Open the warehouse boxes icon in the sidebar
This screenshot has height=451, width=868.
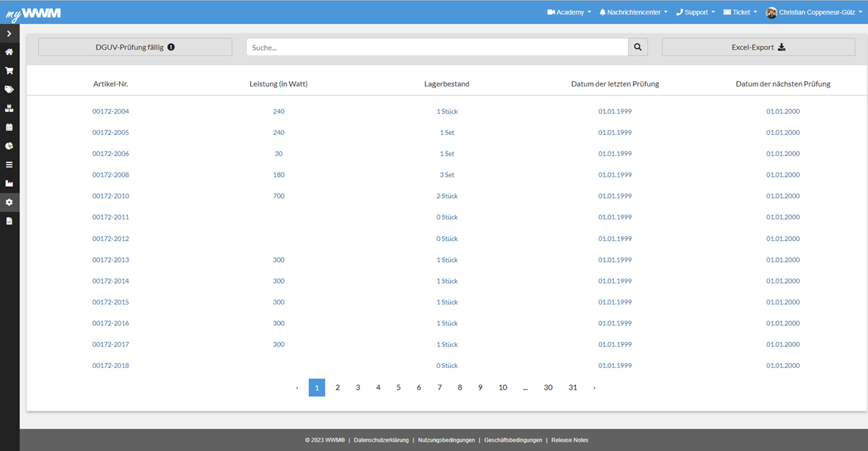9,108
